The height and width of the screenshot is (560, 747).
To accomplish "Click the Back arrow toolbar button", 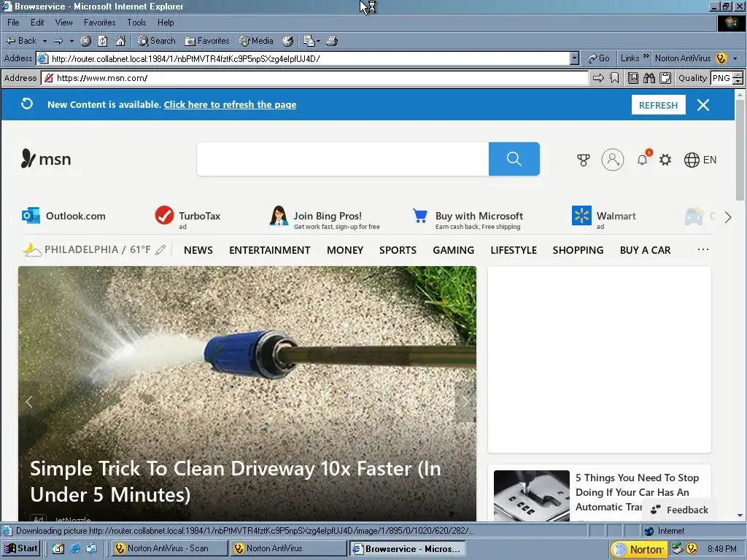I will point(21,41).
